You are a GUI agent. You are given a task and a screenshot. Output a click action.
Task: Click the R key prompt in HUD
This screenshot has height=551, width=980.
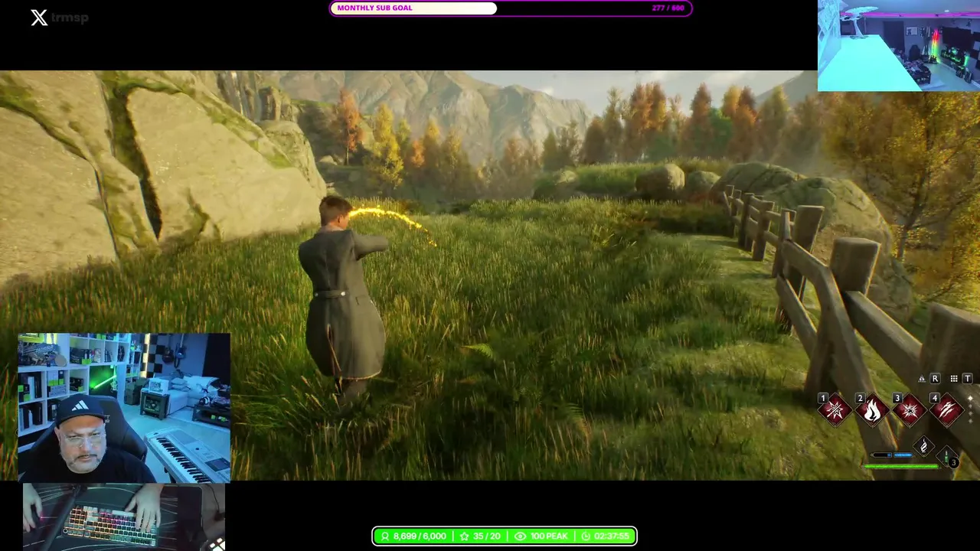935,378
